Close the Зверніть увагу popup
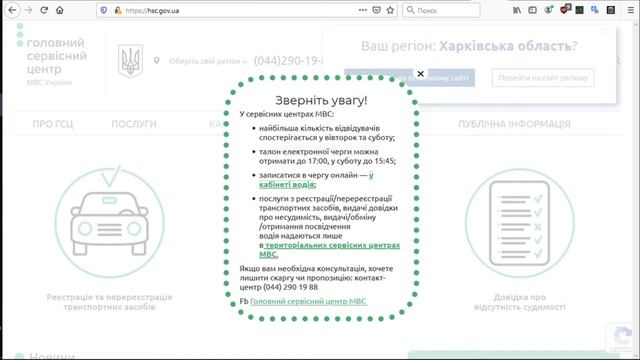 [x=420, y=74]
